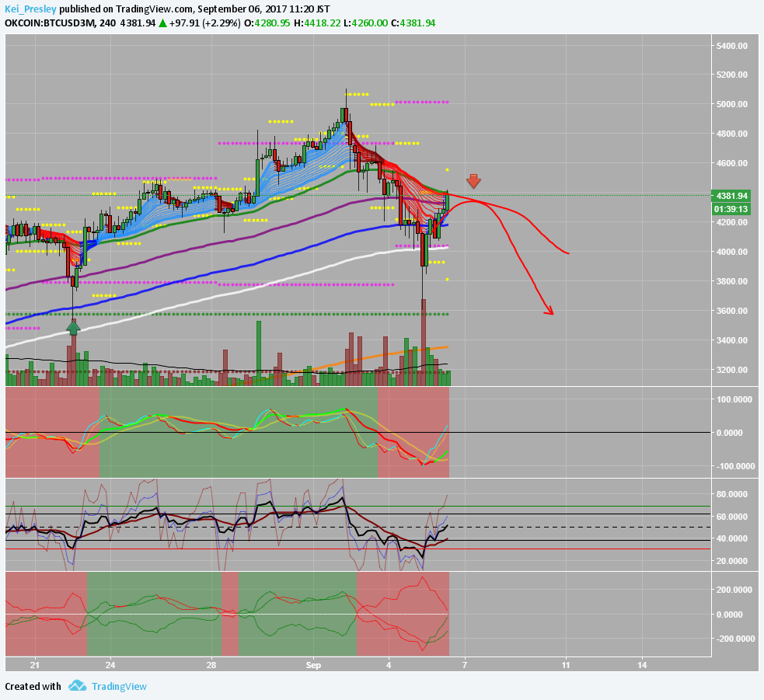
Task: Open the TradingView footer link
Action: 119,686
